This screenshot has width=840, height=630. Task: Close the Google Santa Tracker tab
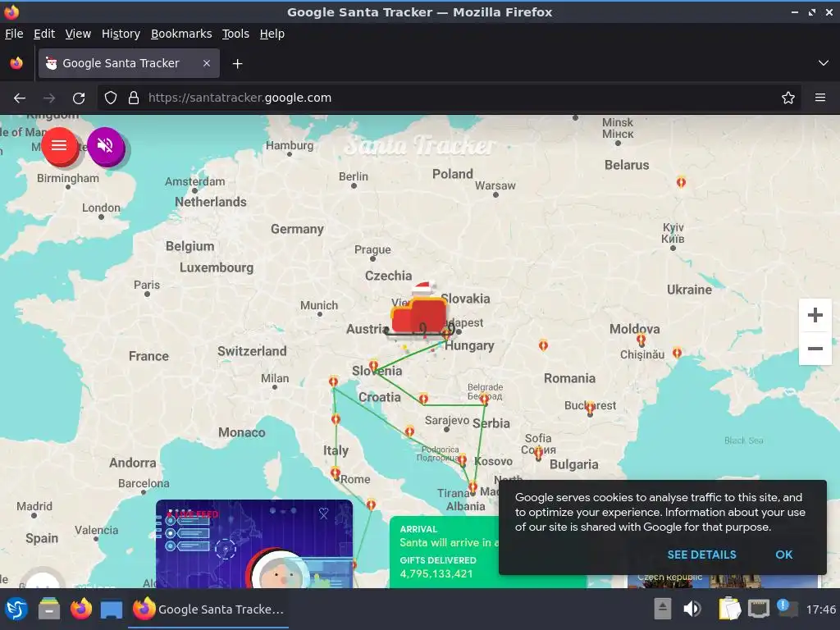click(x=207, y=63)
